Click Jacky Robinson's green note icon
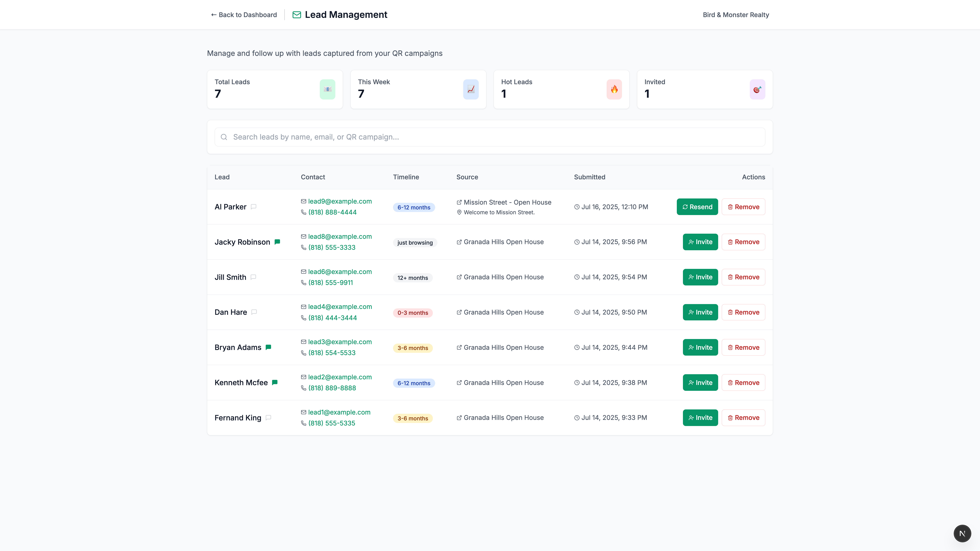Viewport: 980px width, 551px height. point(277,242)
